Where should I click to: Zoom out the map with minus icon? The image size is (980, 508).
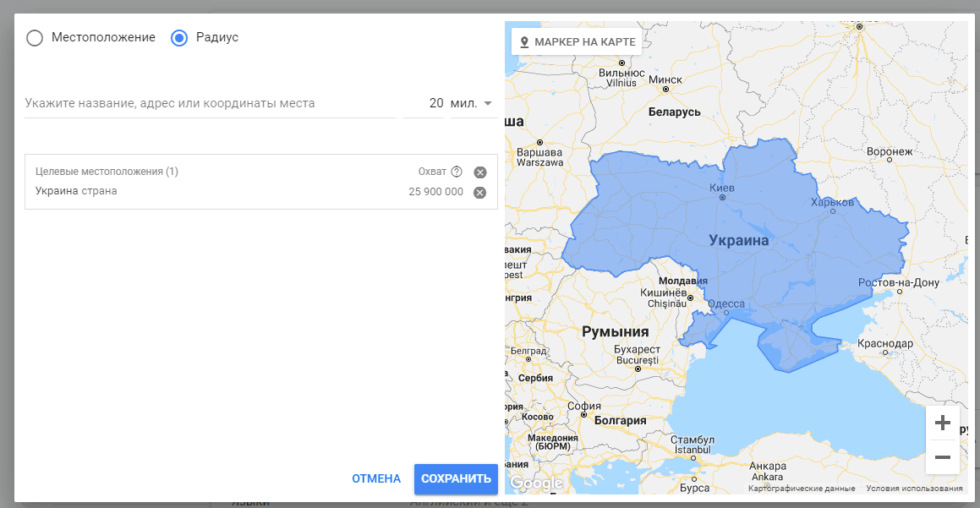943,457
